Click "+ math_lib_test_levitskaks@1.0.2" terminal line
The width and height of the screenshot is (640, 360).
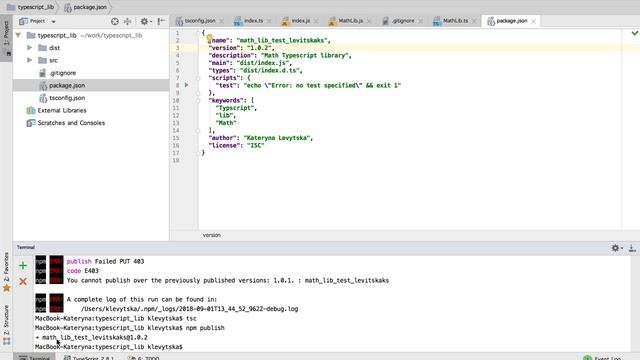point(91,338)
